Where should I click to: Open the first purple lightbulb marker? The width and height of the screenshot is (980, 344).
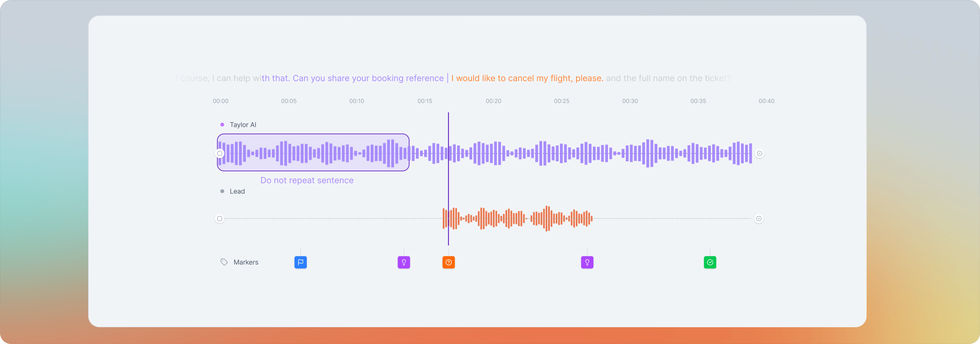[404, 262]
